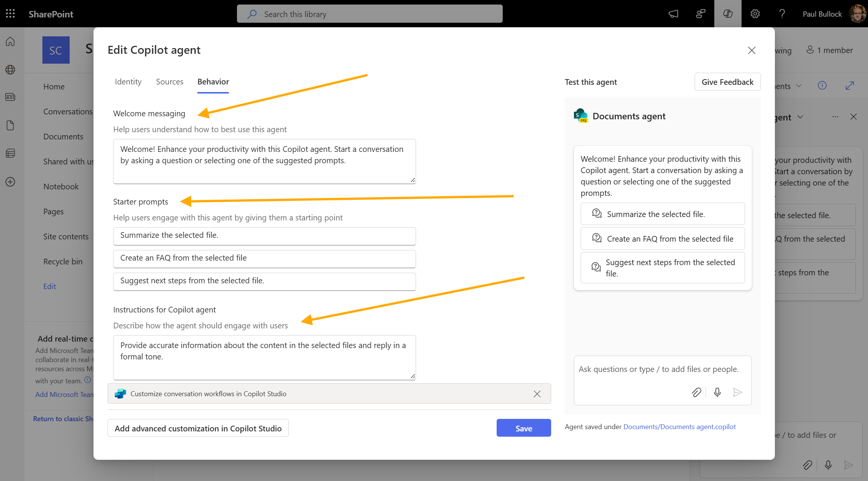The height and width of the screenshot is (481, 868).
Task: Open the Copilot icon in the top bar
Action: coord(727,14)
